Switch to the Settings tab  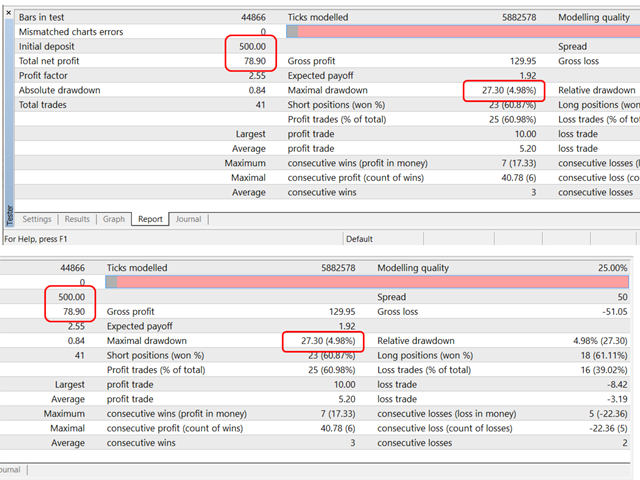pyautogui.click(x=37, y=219)
